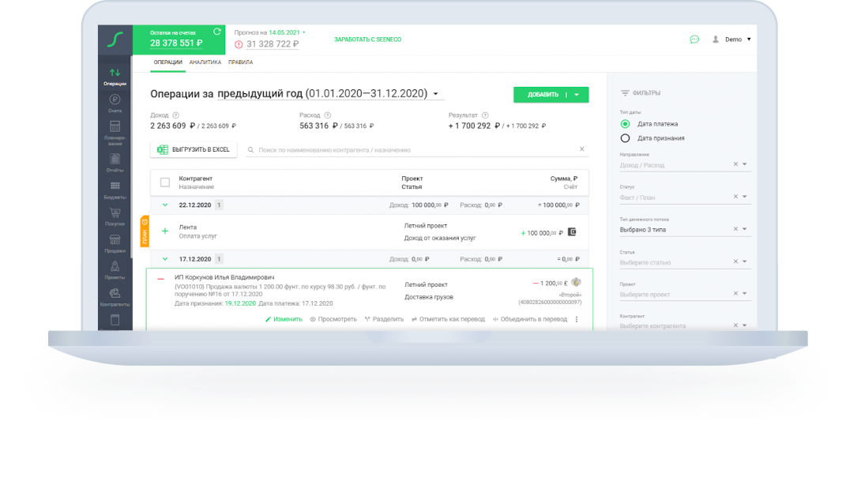This screenshot has height=504, width=857.
Task: Open the green chat bubble icon
Action: (694, 39)
